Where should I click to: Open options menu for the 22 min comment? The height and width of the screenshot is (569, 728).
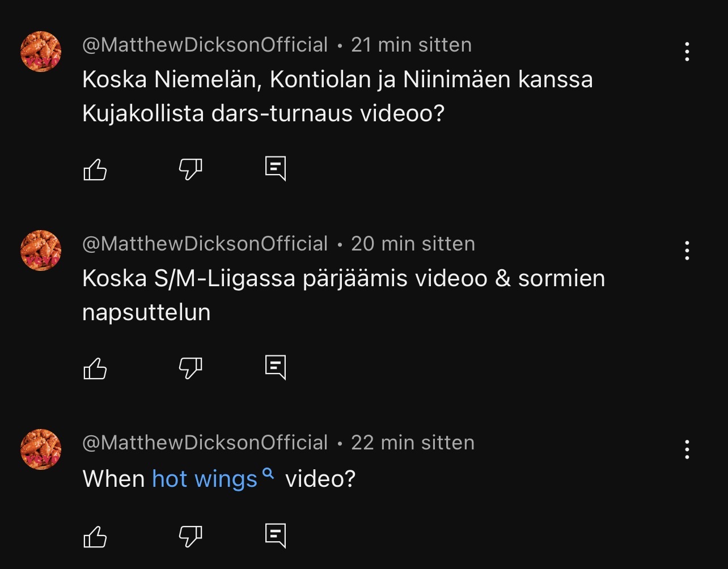point(687,449)
